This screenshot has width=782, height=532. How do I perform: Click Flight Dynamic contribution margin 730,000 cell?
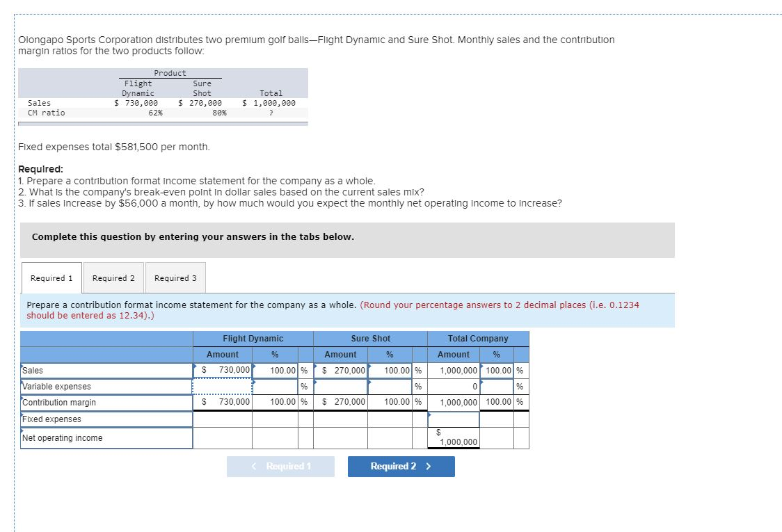pos(223,403)
